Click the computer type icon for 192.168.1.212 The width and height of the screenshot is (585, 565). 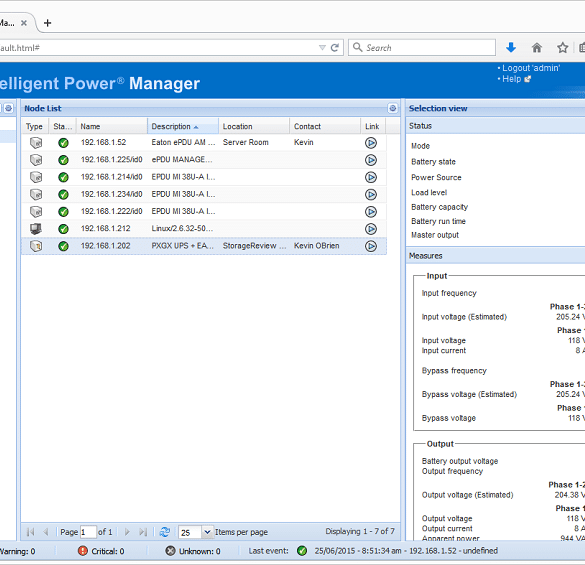pos(36,229)
